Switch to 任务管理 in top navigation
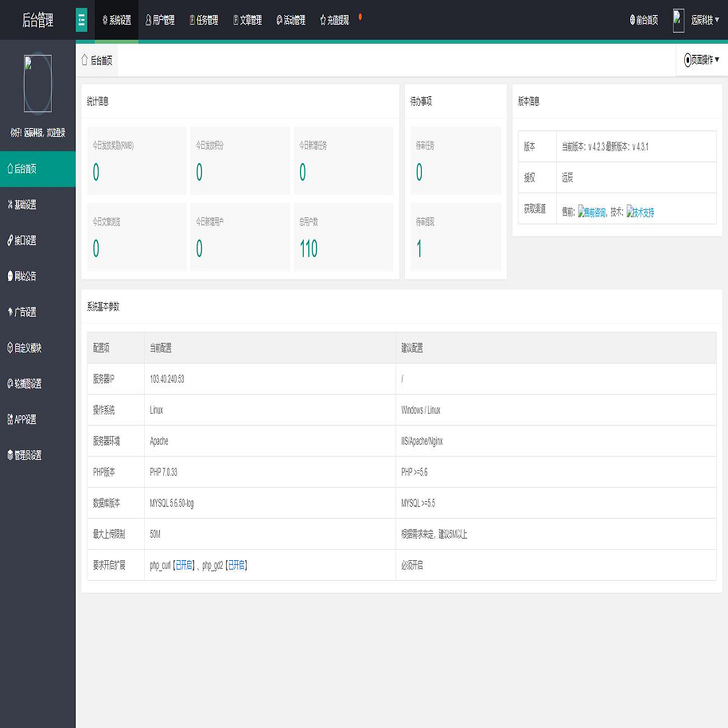Image resolution: width=728 pixels, height=728 pixels. pyautogui.click(x=203, y=21)
